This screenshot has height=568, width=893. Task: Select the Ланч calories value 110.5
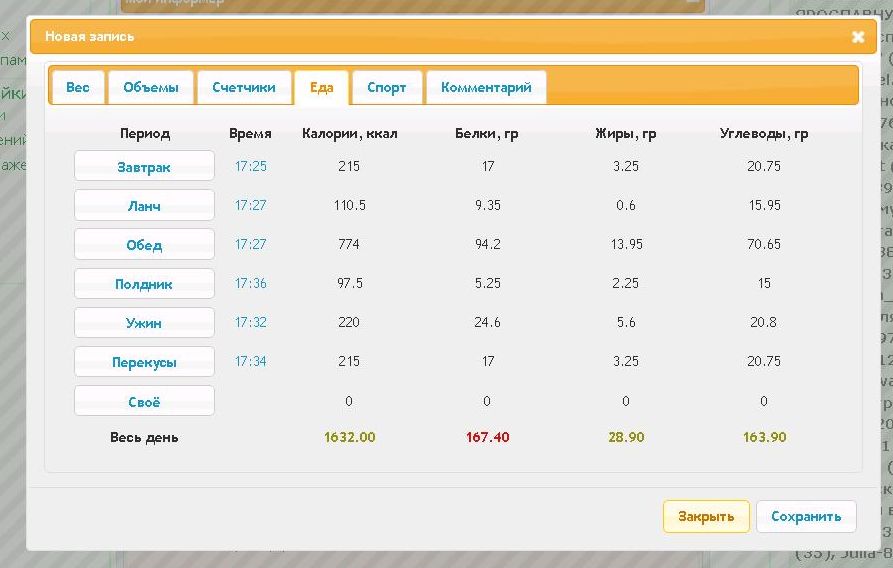(x=350, y=205)
